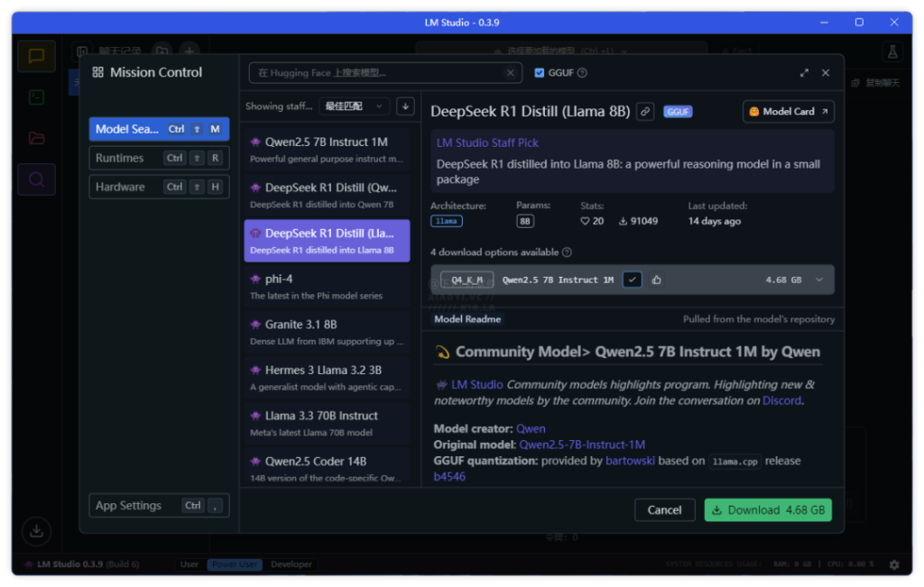Click the Downloads icon at bottom left
This screenshot has width=924, height=587.
36,531
